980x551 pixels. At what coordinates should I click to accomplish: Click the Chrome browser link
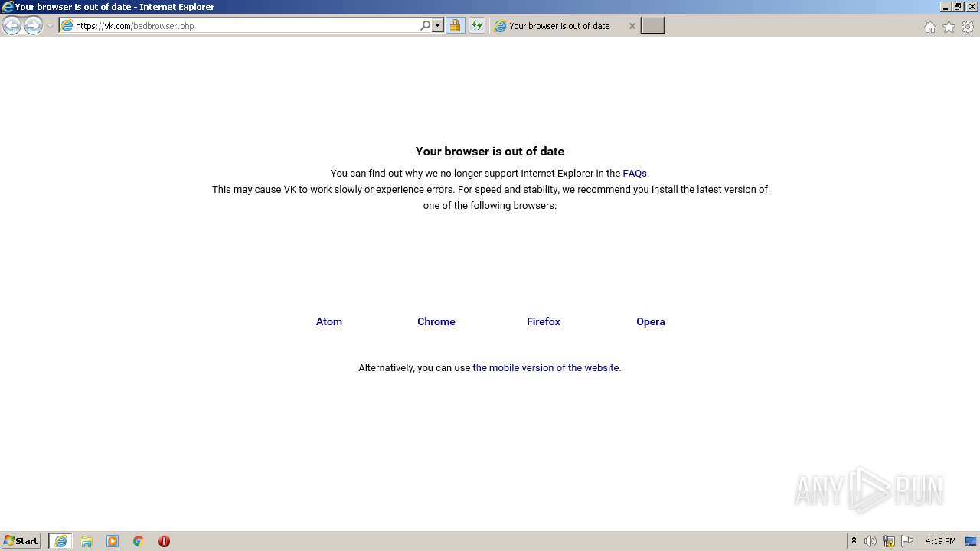[x=436, y=321]
